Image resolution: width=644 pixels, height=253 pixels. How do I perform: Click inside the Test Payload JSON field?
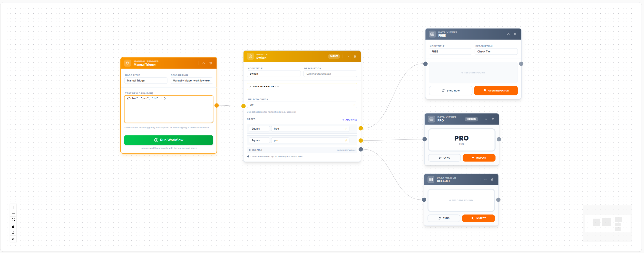pos(168,109)
